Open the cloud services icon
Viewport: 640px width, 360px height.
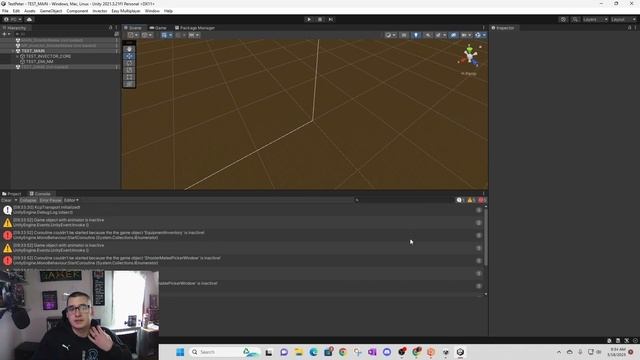(x=29, y=19)
